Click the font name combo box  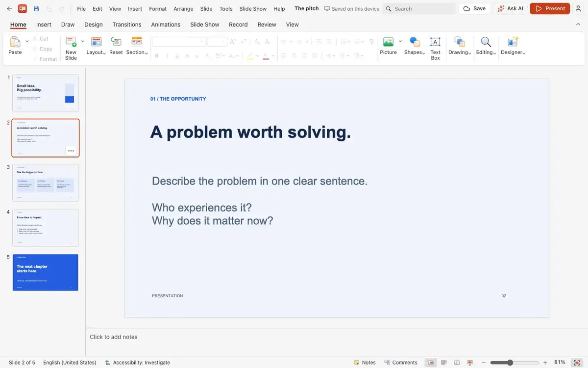178,42
